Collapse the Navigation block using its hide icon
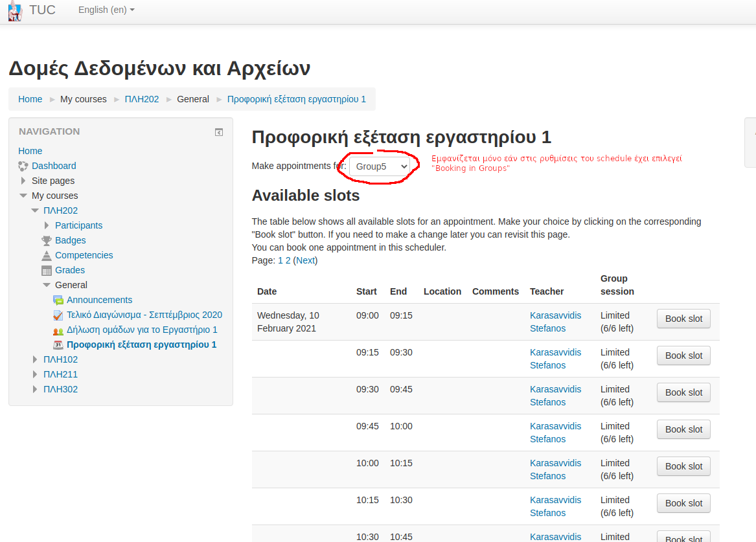 [219, 132]
